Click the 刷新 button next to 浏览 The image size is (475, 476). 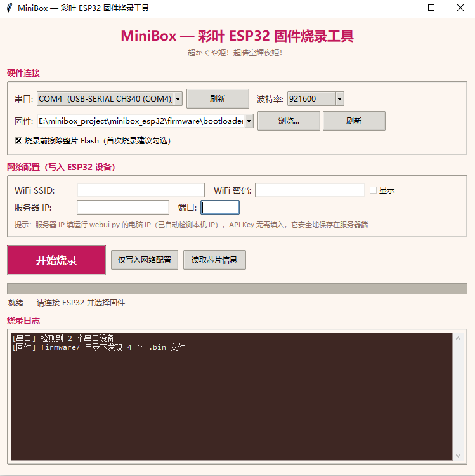(354, 121)
